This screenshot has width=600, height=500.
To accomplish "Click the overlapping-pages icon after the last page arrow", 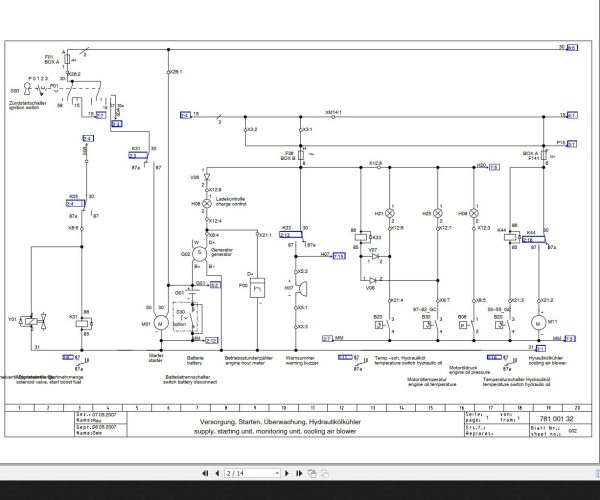I will click(312, 473).
